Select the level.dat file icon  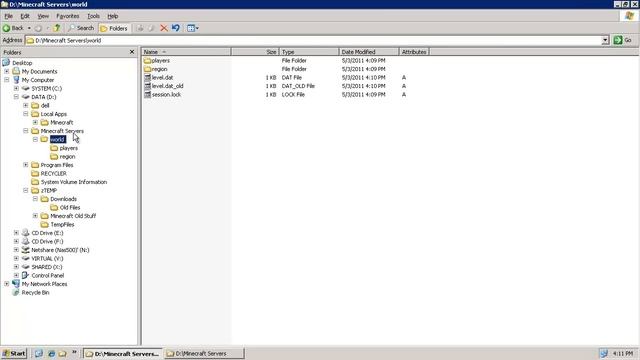(x=147, y=78)
